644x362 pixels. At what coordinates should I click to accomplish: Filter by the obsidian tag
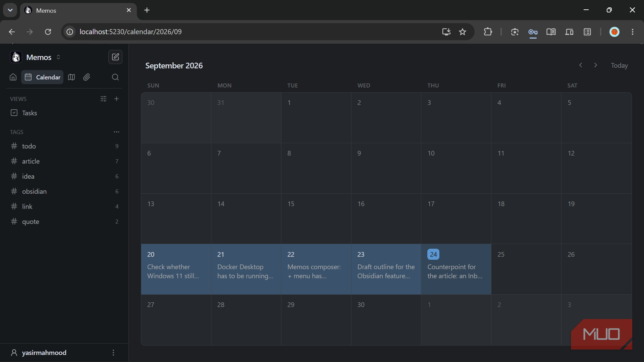[64, 191]
